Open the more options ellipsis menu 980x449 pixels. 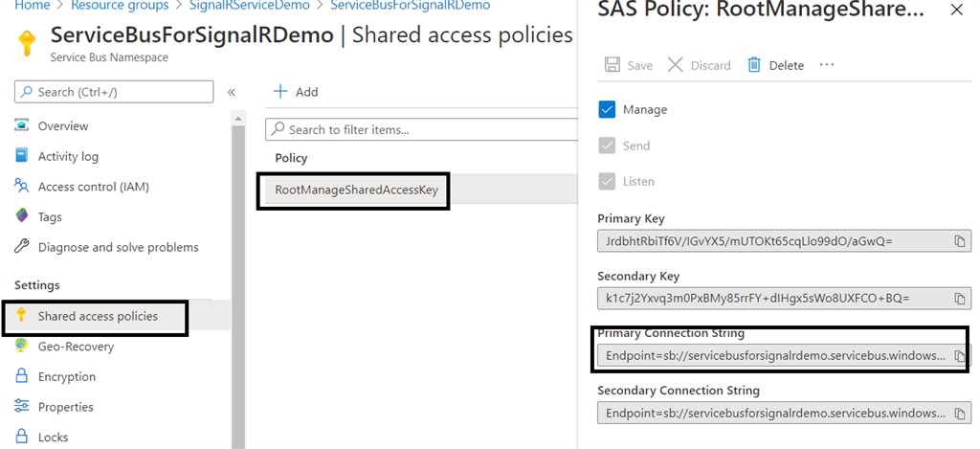click(x=827, y=64)
